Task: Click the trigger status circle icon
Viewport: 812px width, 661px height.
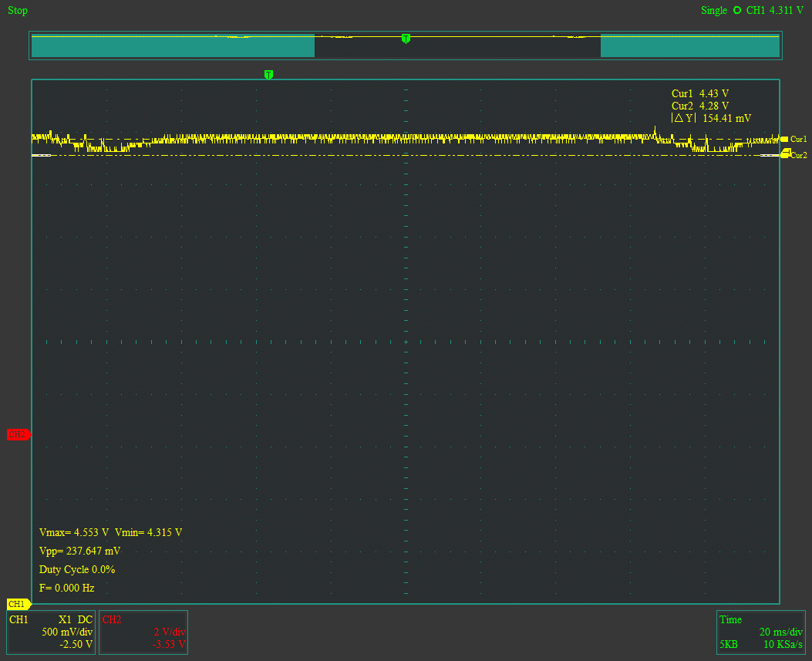Action: (x=737, y=10)
